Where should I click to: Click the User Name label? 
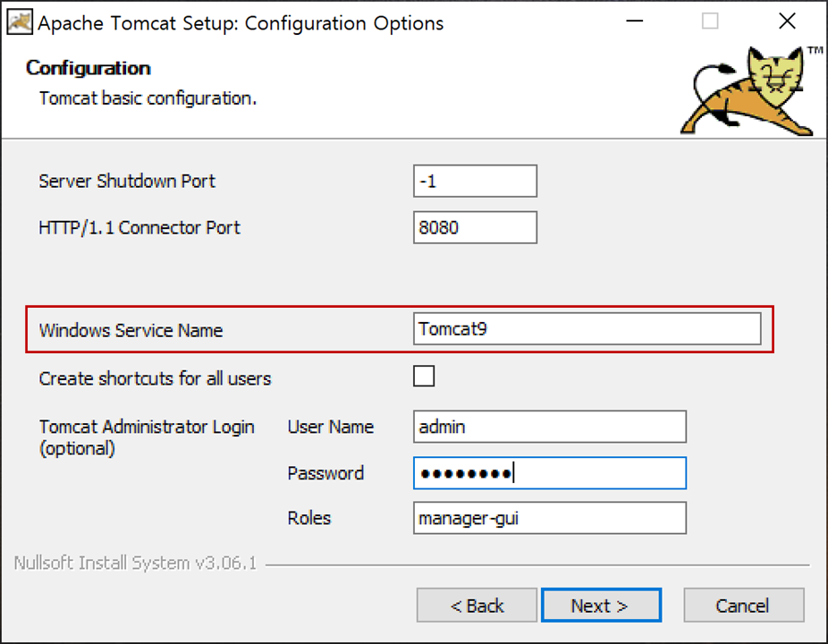[331, 427]
